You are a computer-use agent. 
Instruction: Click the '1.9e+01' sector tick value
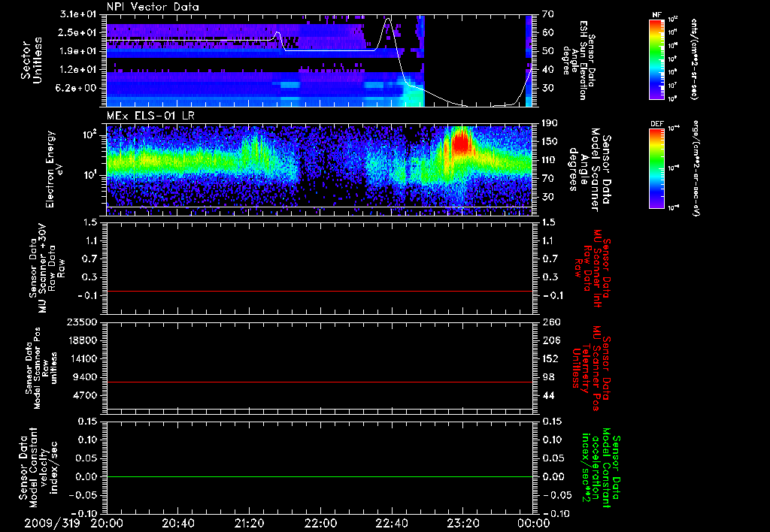point(78,51)
